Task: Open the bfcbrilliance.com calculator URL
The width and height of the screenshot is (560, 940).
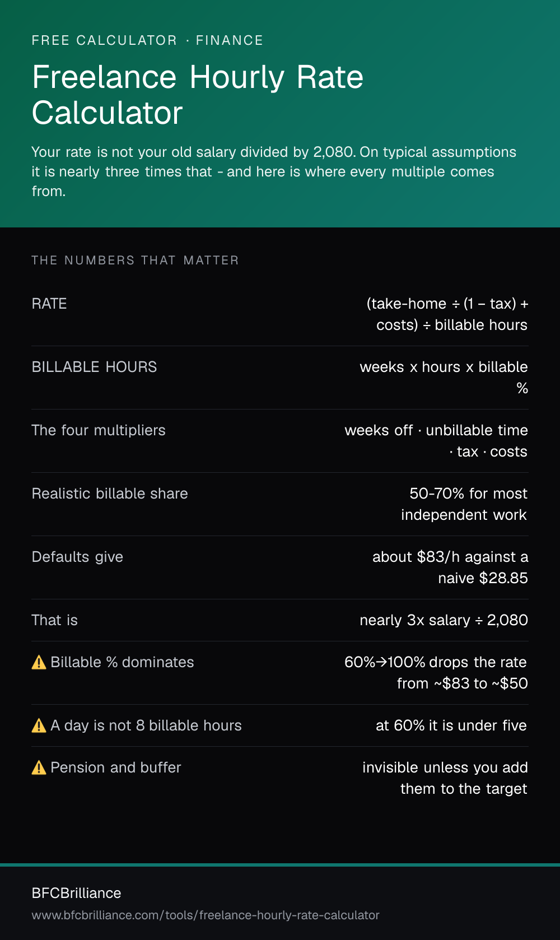Action: pos(206,915)
